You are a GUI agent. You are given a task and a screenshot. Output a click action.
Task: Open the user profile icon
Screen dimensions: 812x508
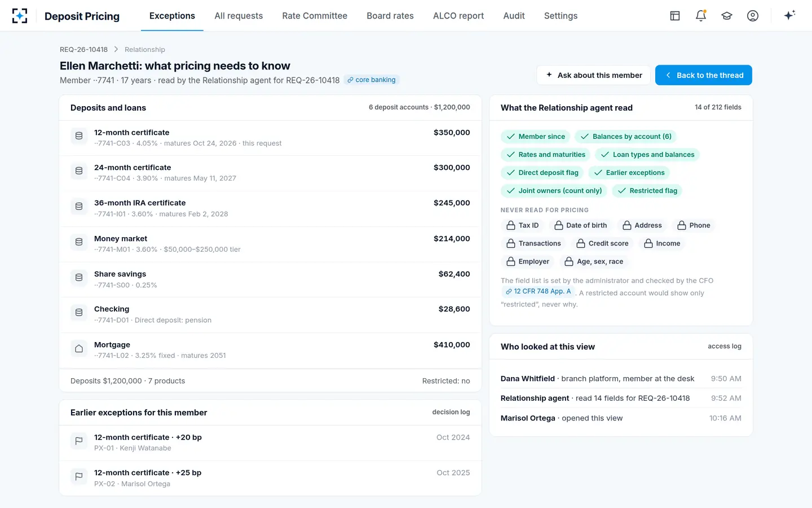[x=753, y=16]
